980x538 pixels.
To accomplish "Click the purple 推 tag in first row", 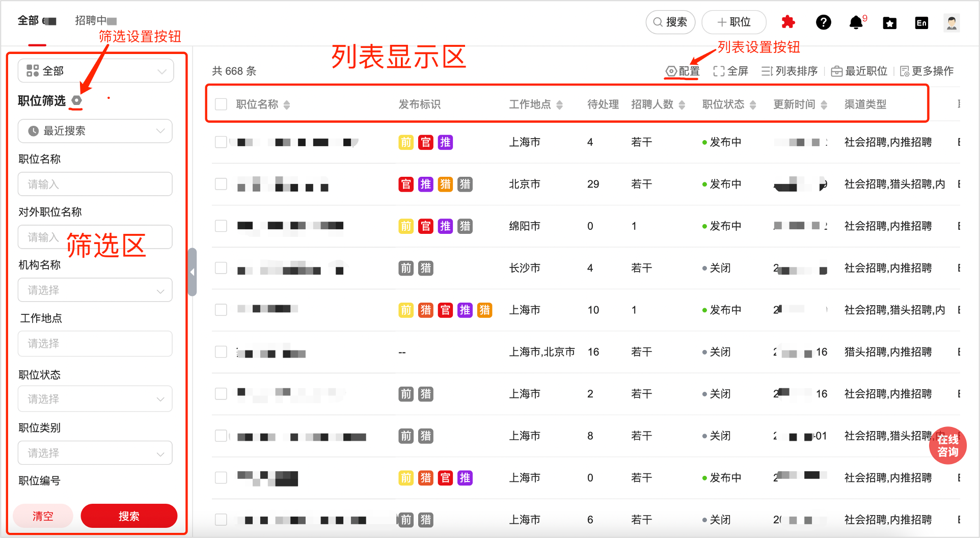I will click(445, 142).
